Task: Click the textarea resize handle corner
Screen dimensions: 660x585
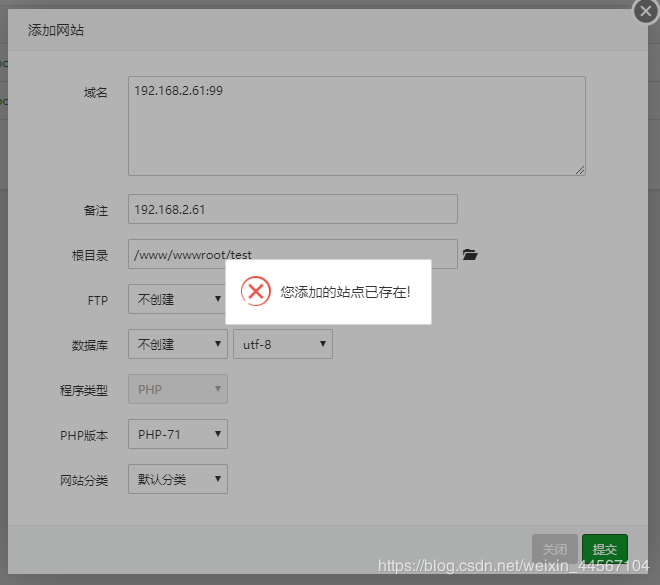Action: coord(580,170)
